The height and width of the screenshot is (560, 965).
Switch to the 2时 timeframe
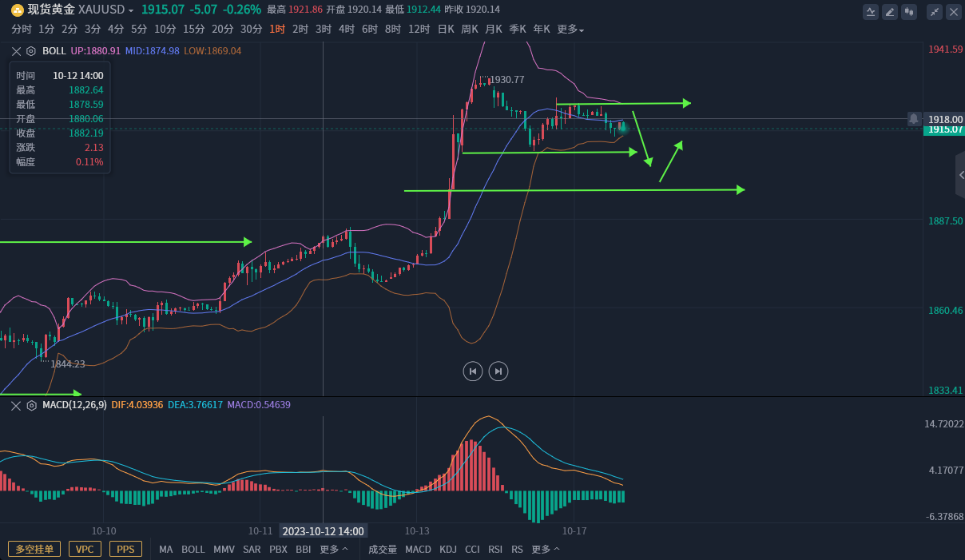[x=300, y=29]
